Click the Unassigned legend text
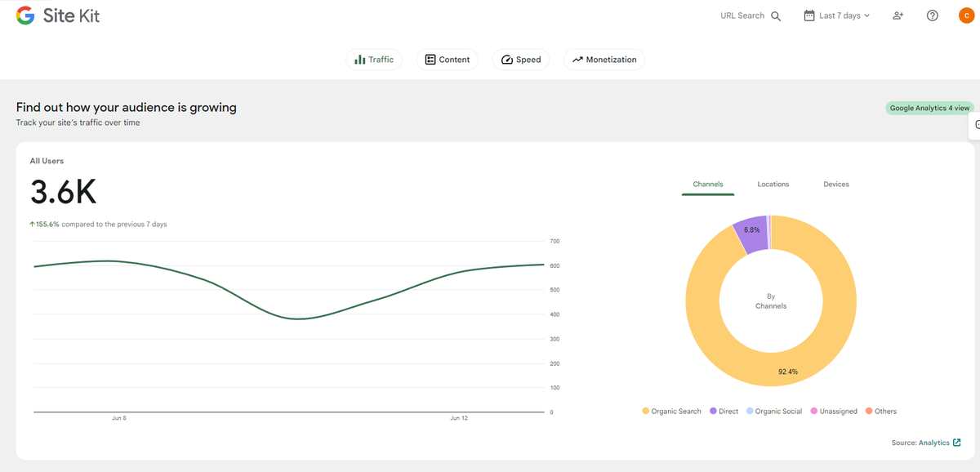 click(839, 412)
